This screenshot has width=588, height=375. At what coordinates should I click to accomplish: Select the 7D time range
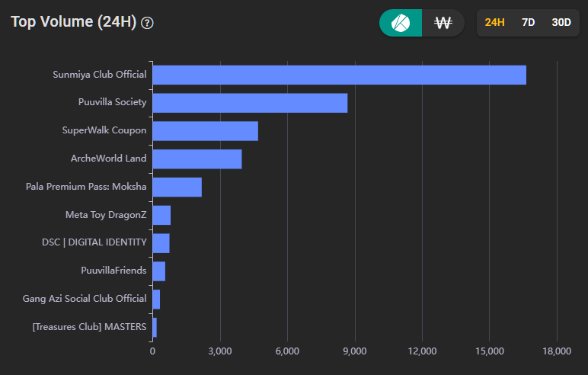click(x=528, y=23)
